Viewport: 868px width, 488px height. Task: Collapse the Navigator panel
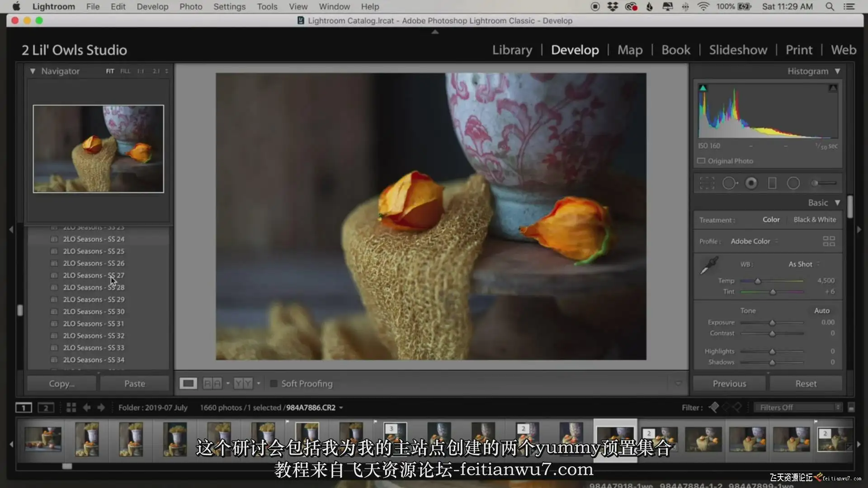click(x=33, y=71)
